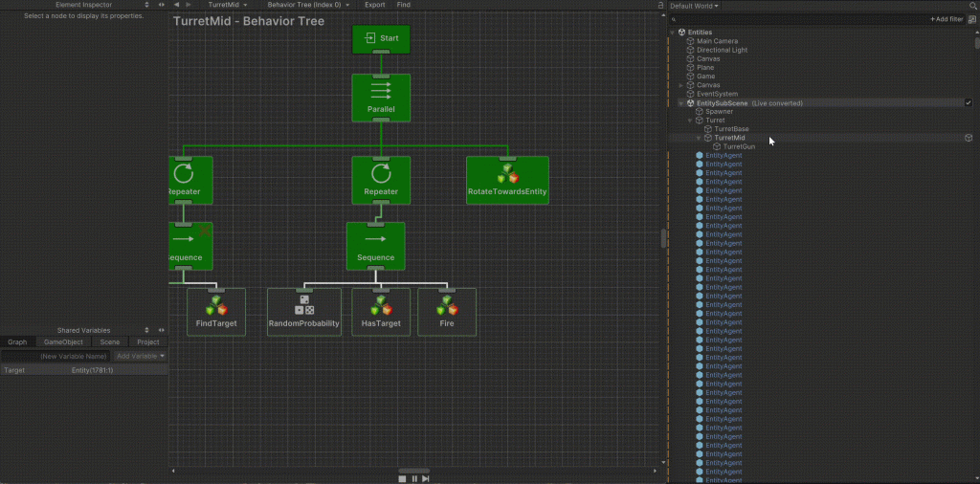Open the Default World dropdown
Viewport: 980px width, 484px height.
pos(695,6)
